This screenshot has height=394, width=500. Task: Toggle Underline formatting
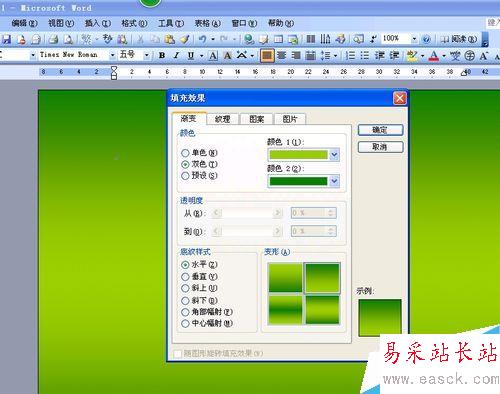[191, 55]
